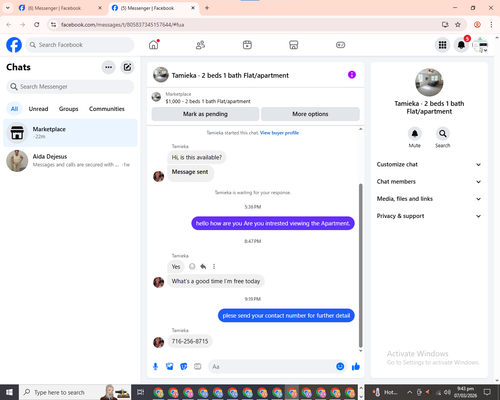
Task: Click the bookmark star in address bar
Action: [458, 25]
